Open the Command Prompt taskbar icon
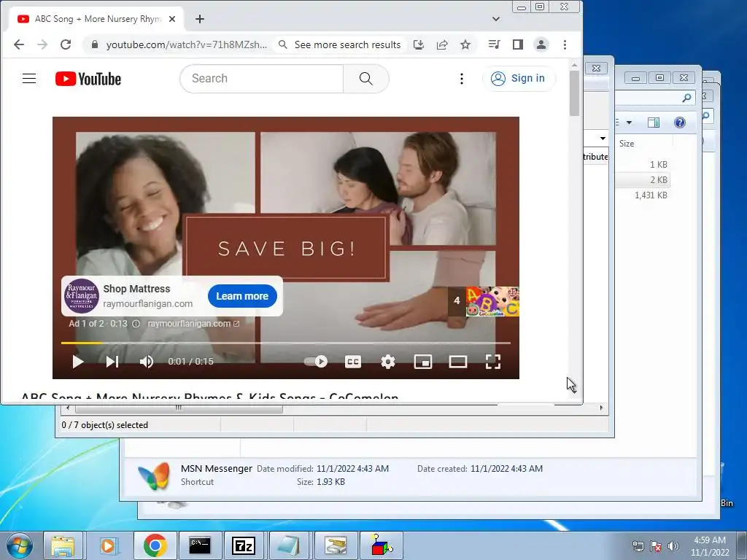 click(x=200, y=545)
